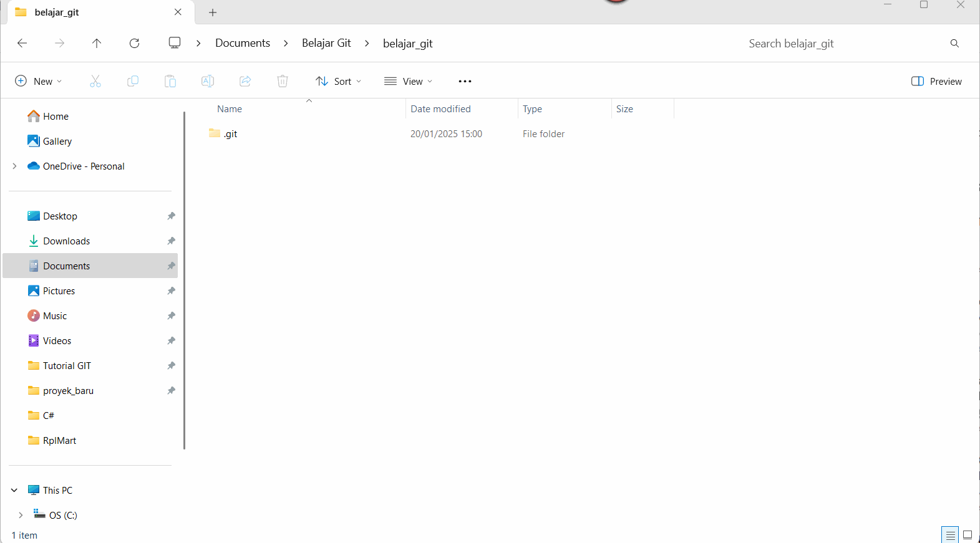Click the Rename icon in toolbar
980x543 pixels.
pyautogui.click(x=208, y=81)
